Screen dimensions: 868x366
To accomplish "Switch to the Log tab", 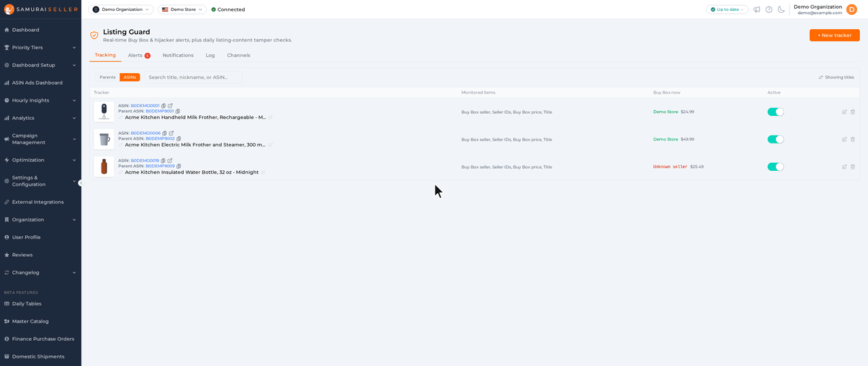I will [210, 55].
